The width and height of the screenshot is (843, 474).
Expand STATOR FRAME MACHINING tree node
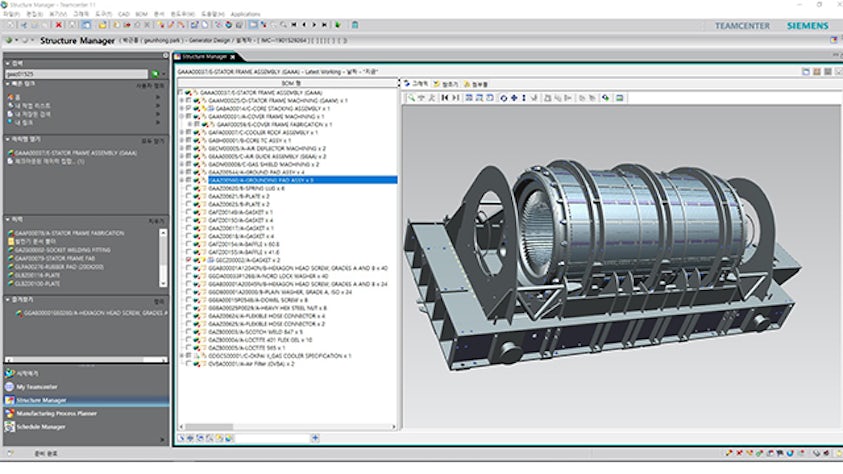182,100
